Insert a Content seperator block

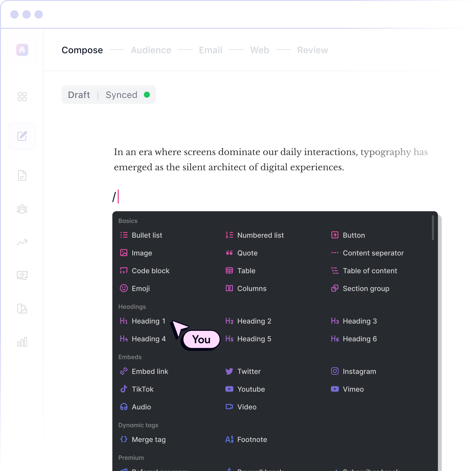point(367,253)
